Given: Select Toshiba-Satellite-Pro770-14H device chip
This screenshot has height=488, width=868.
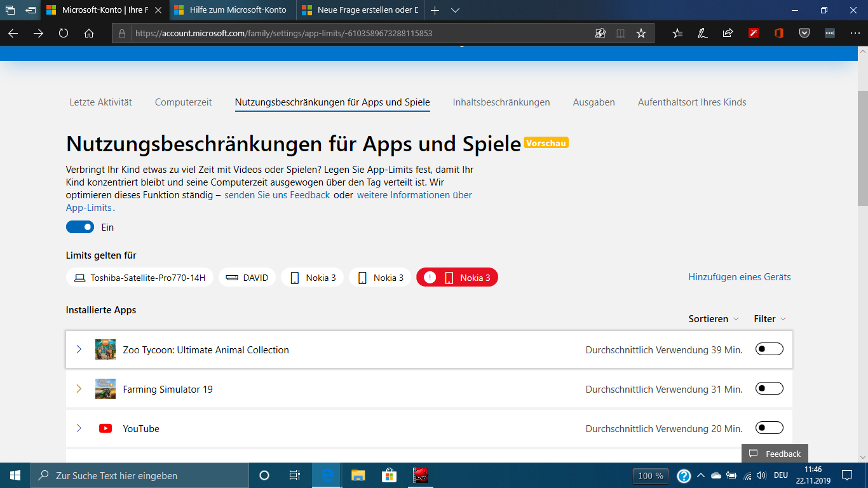Looking at the screenshot, I should pyautogui.click(x=140, y=278).
